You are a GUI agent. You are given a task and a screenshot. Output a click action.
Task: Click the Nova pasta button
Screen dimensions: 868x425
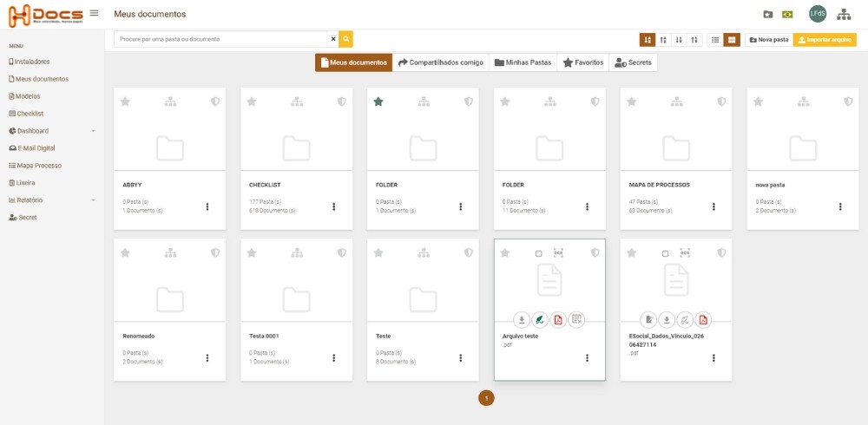(x=768, y=39)
